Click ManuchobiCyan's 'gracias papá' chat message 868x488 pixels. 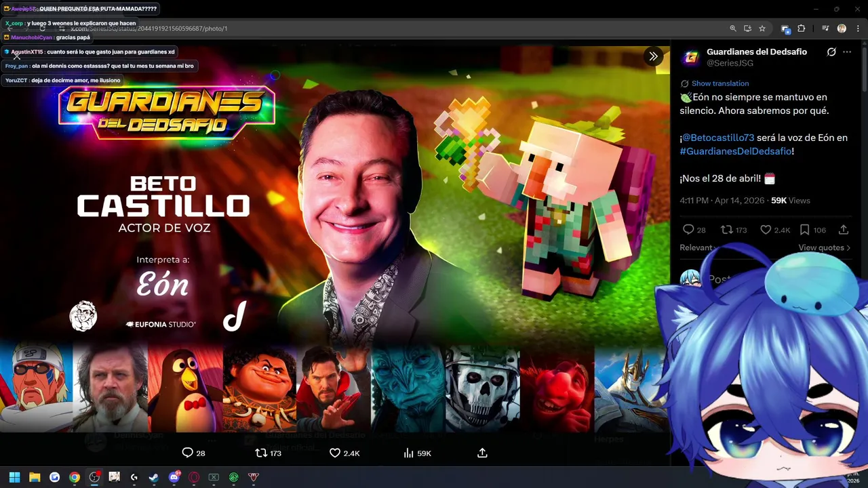[47, 37]
